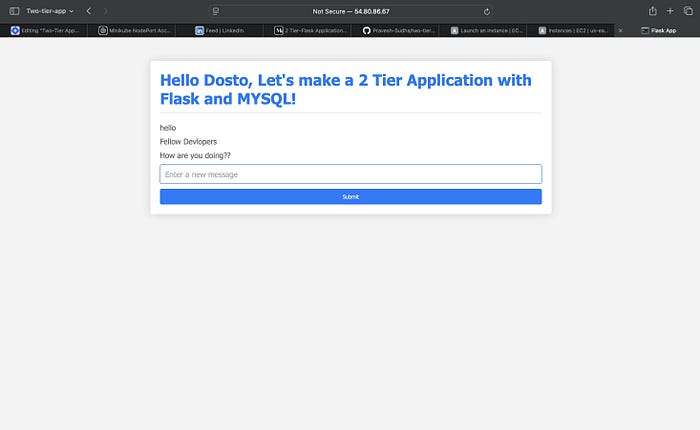The width and height of the screenshot is (700, 430).
Task: Open the reader page menu icon in address bar
Action: click(216, 11)
